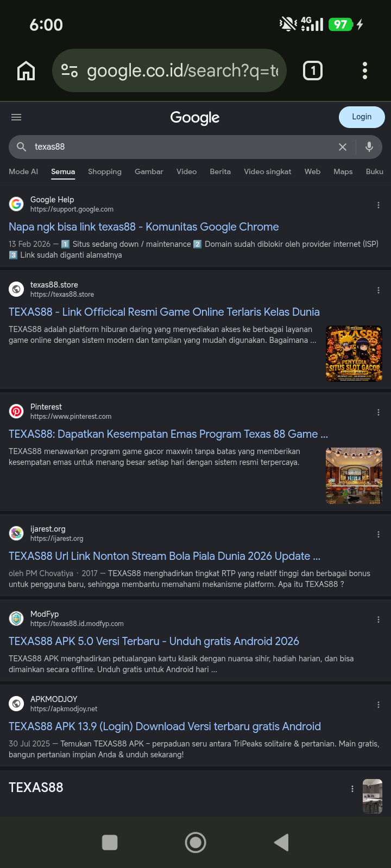
Task: Click the Login button
Action: 362,117
